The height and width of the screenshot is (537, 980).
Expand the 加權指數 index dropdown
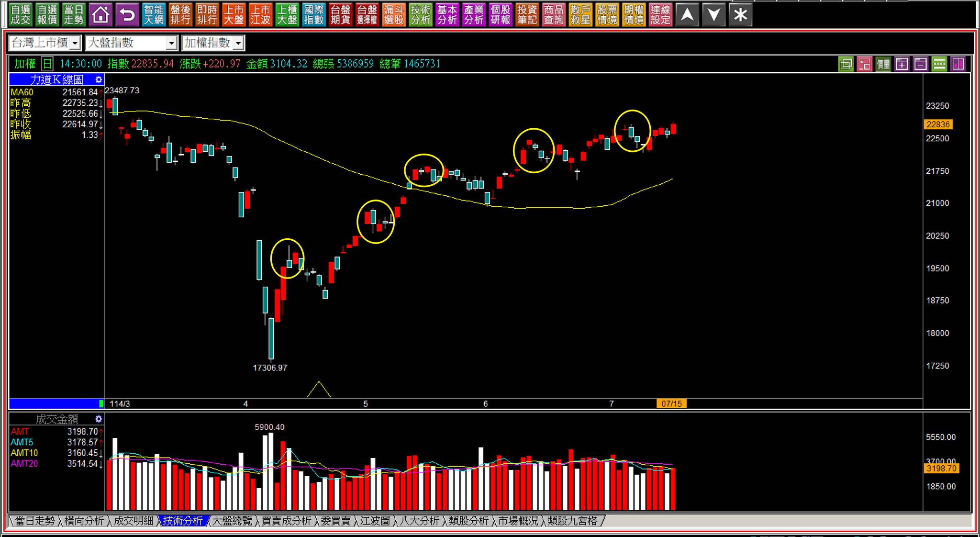click(x=239, y=44)
